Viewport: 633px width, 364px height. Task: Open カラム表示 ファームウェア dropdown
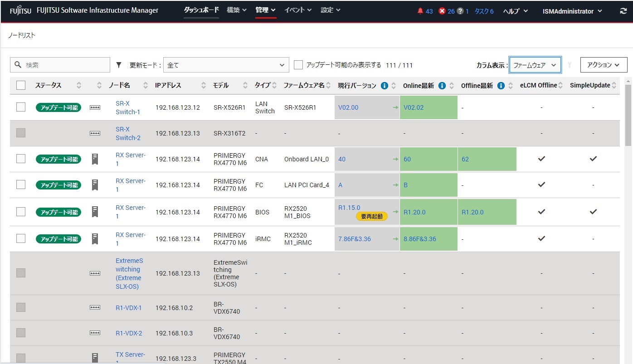[535, 65]
